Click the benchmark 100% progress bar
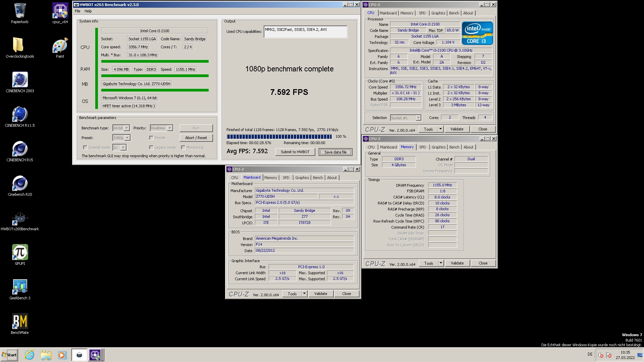The width and height of the screenshot is (644, 362). (279, 136)
